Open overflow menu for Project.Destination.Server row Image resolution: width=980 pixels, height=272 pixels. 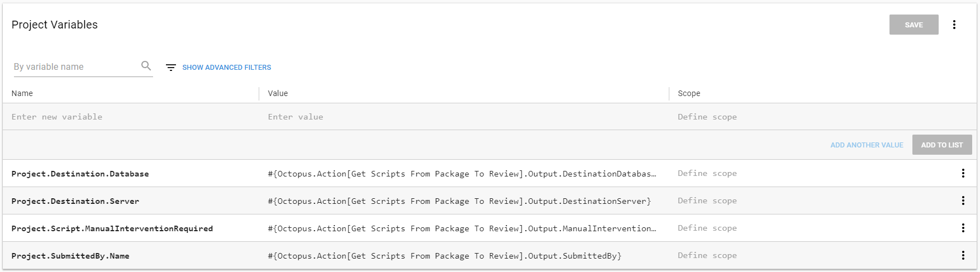(963, 201)
